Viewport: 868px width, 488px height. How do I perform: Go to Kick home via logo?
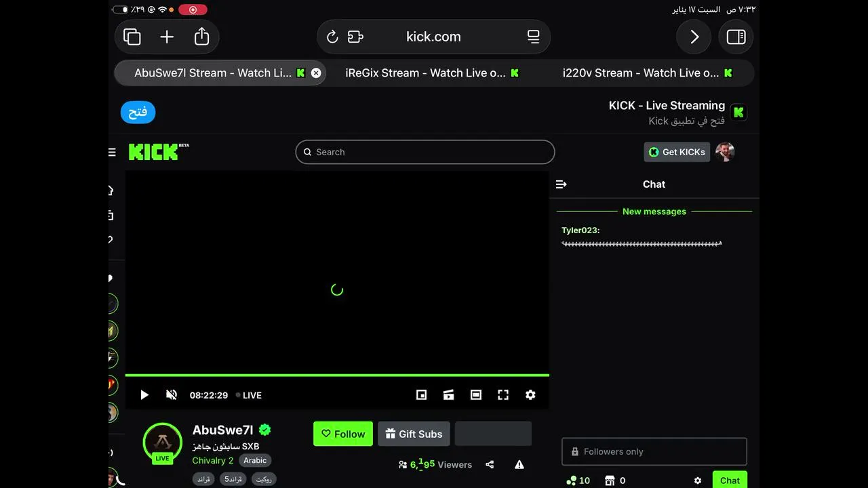159,152
